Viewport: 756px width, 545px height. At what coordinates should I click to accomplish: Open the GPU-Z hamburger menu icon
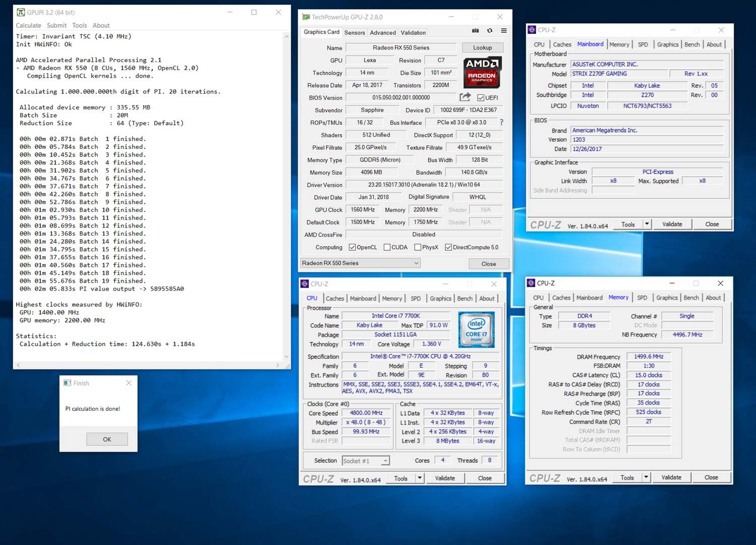coord(503,31)
